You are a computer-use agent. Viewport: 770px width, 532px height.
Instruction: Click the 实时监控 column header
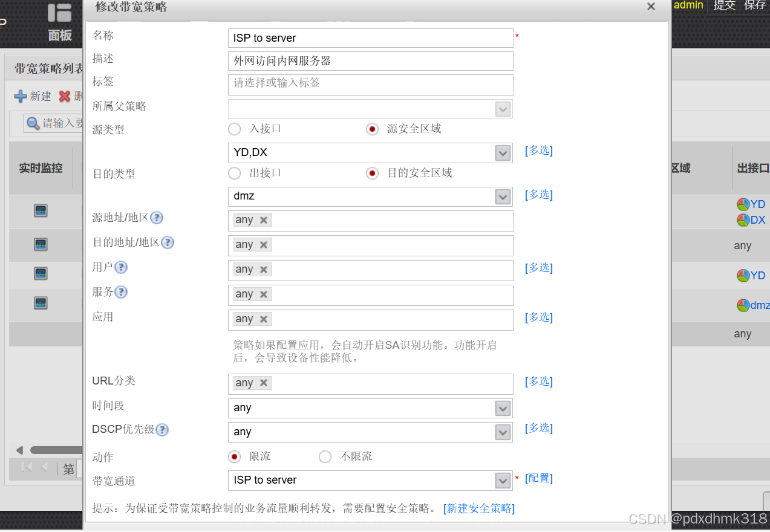(41, 168)
